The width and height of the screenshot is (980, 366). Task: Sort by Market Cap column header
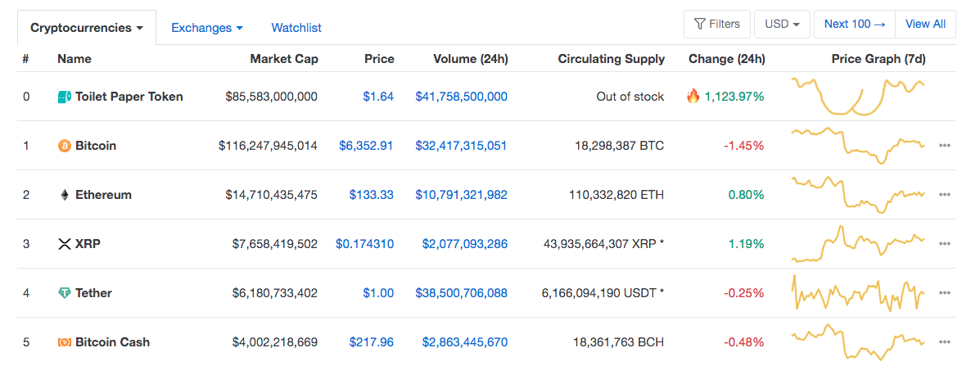tap(284, 59)
